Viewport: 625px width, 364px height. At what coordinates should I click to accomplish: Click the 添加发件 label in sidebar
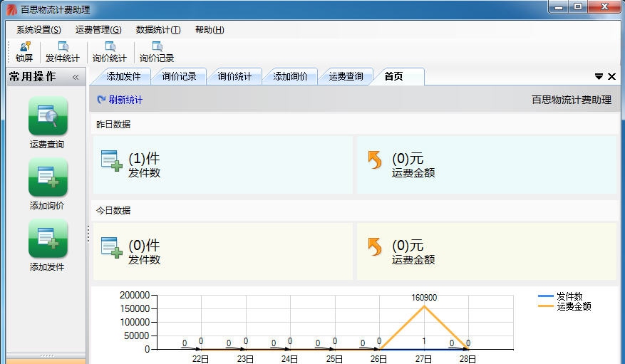pos(47,267)
